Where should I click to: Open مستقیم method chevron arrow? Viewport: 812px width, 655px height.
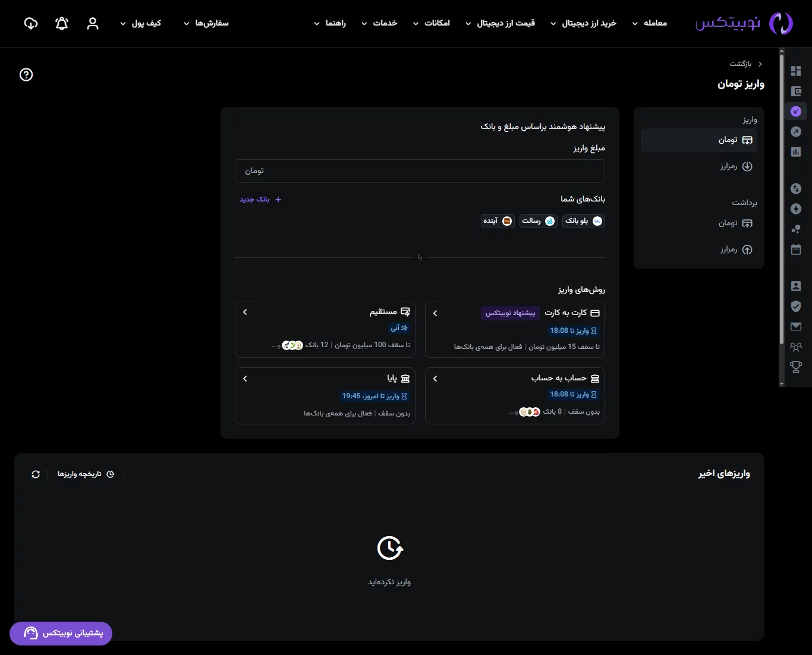pyautogui.click(x=245, y=312)
